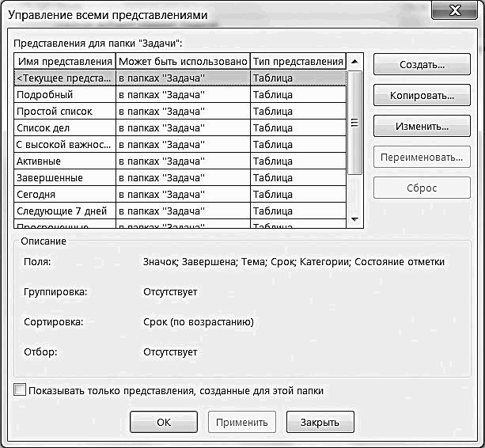Choose the Список дел view row
Screen dimensions: 485x448
pyautogui.click(x=180, y=127)
